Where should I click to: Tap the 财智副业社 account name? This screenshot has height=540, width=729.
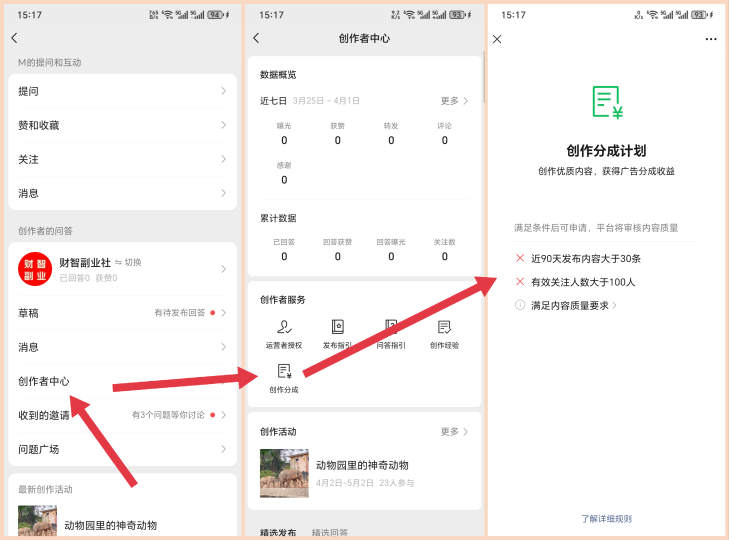point(85,263)
